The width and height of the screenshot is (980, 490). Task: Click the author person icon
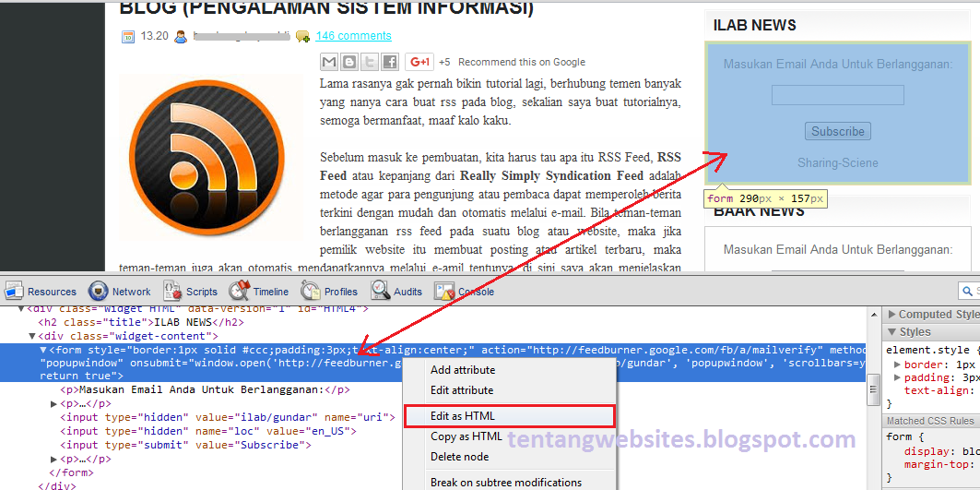point(181,36)
